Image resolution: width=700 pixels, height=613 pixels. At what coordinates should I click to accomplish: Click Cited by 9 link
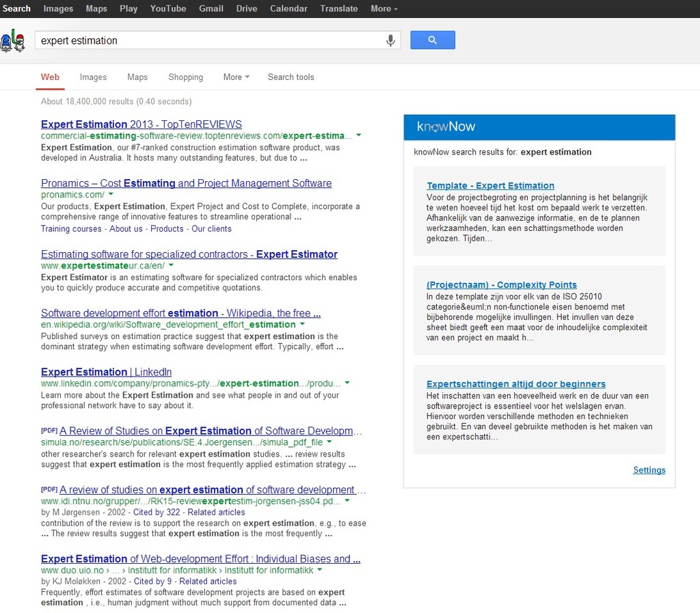click(x=152, y=582)
